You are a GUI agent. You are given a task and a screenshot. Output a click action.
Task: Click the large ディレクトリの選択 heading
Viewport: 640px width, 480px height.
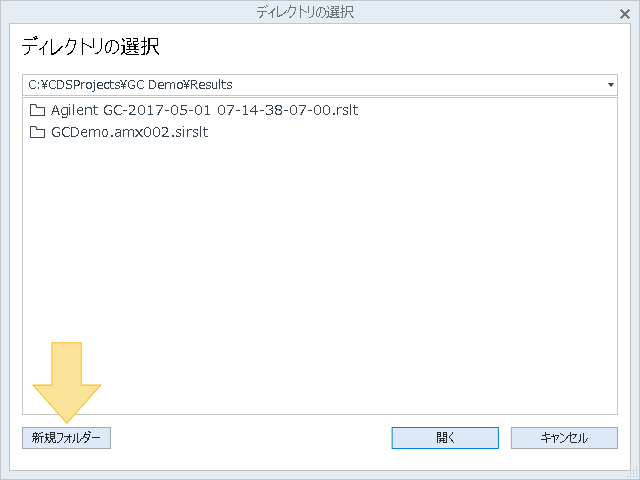tap(90, 47)
